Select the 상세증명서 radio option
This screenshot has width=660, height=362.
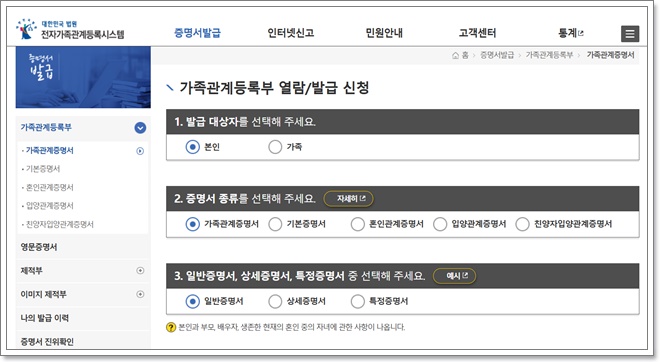pos(275,301)
